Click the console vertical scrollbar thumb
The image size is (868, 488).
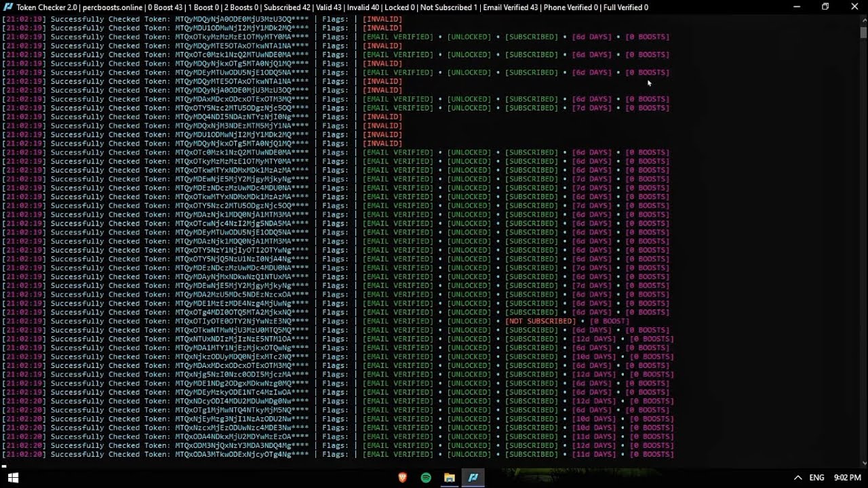(x=863, y=32)
